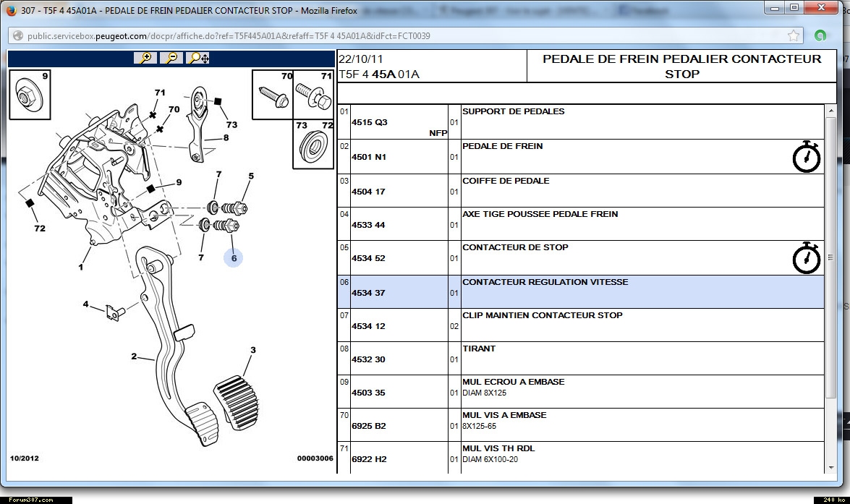Open the screw 70 thumbnail
850x504 pixels.
[273, 95]
